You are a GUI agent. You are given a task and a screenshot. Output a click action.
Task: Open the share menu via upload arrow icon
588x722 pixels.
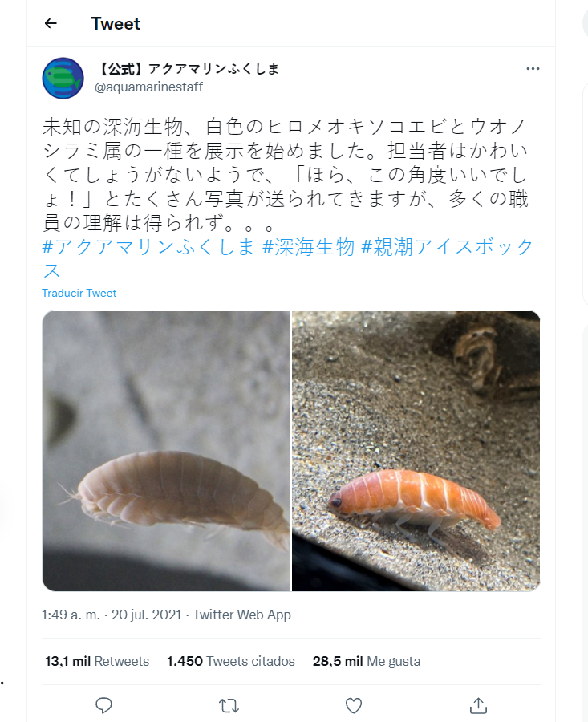tap(478, 705)
